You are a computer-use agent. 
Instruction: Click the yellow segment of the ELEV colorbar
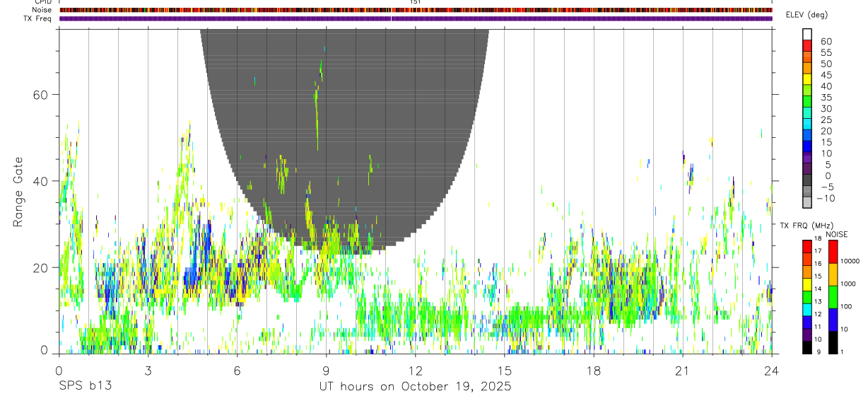807,79
